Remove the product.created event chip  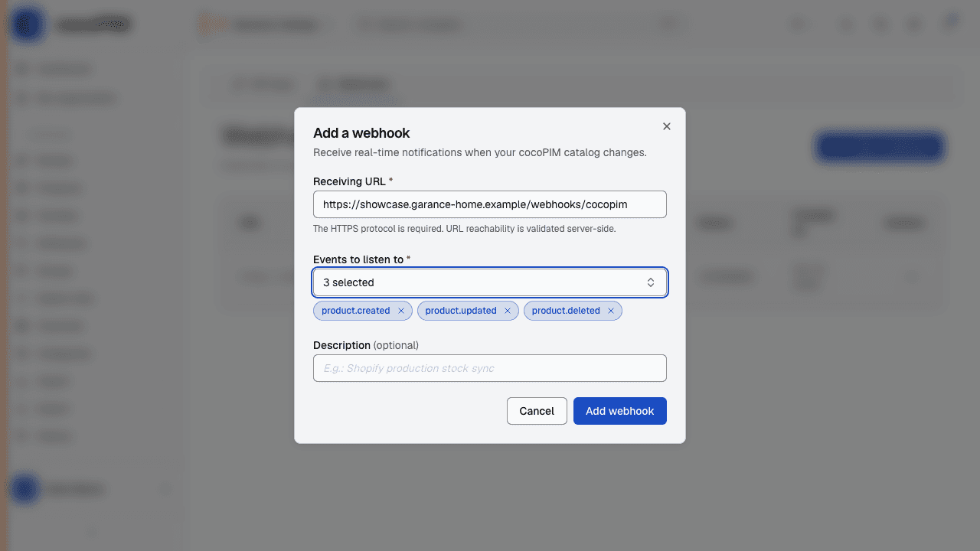[x=401, y=311]
